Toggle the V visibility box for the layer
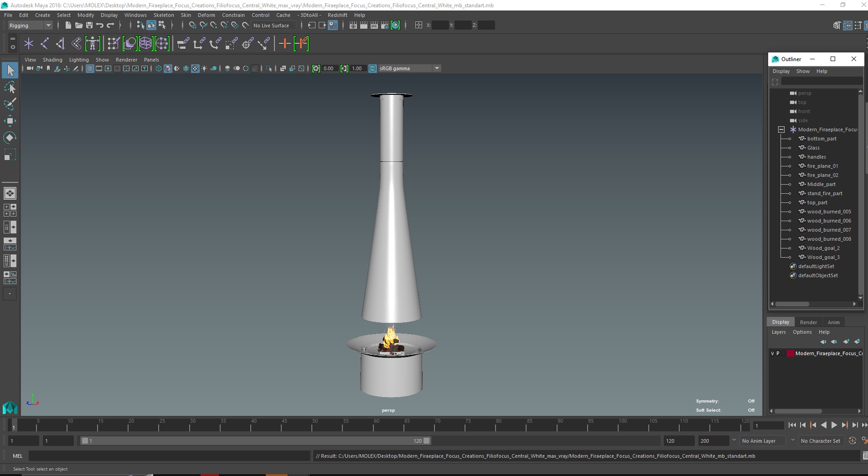Image resolution: width=868 pixels, height=476 pixels. point(772,353)
